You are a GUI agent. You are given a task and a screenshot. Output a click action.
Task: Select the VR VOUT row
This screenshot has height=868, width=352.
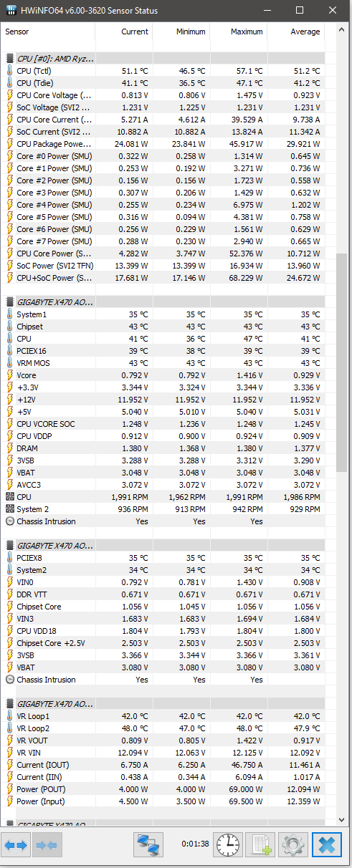[x=163, y=741]
